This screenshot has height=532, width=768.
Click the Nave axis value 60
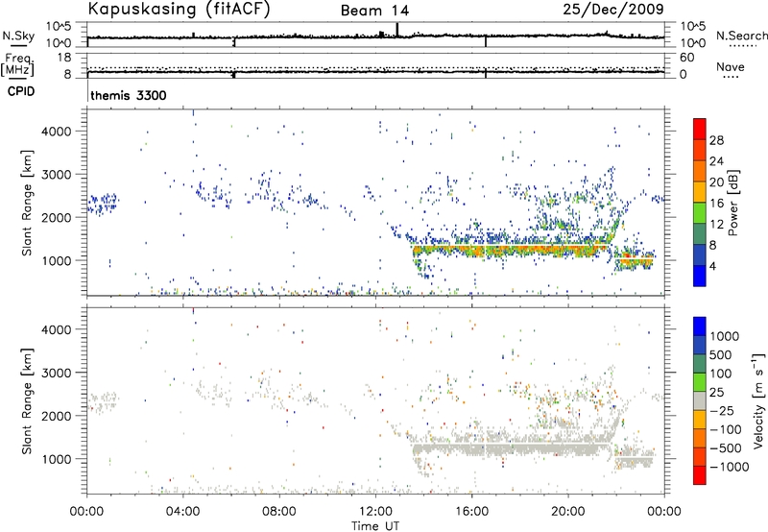tap(686, 58)
